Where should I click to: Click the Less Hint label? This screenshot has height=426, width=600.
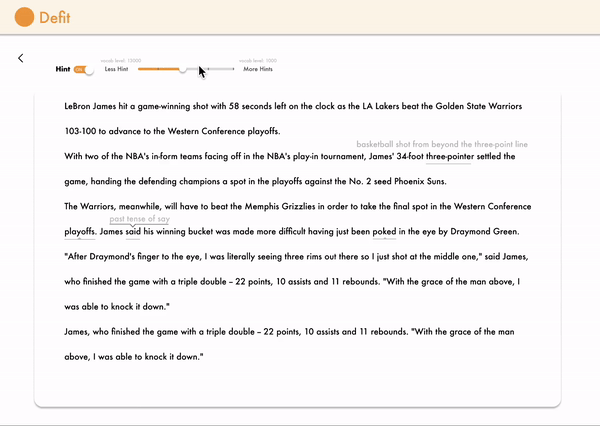tap(116, 69)
